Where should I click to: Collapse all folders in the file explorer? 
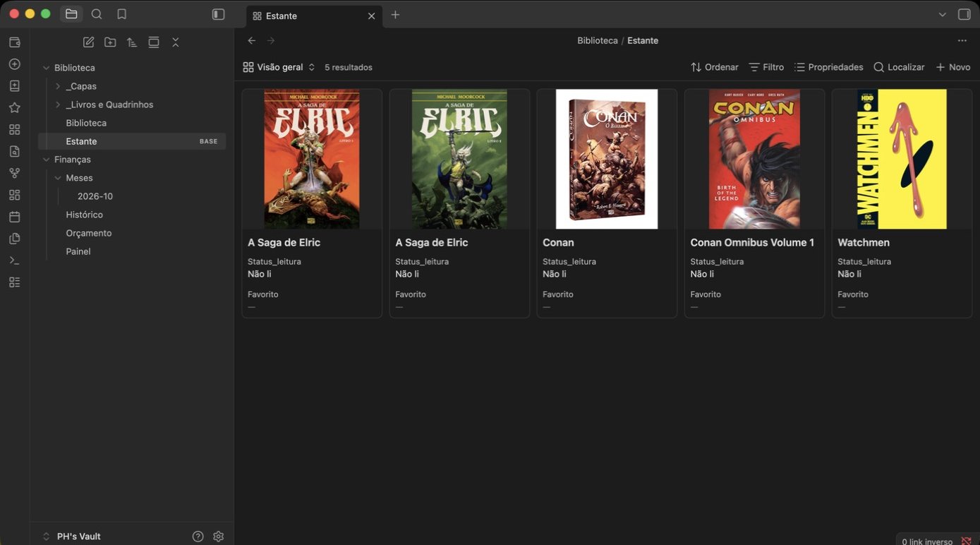176,42
